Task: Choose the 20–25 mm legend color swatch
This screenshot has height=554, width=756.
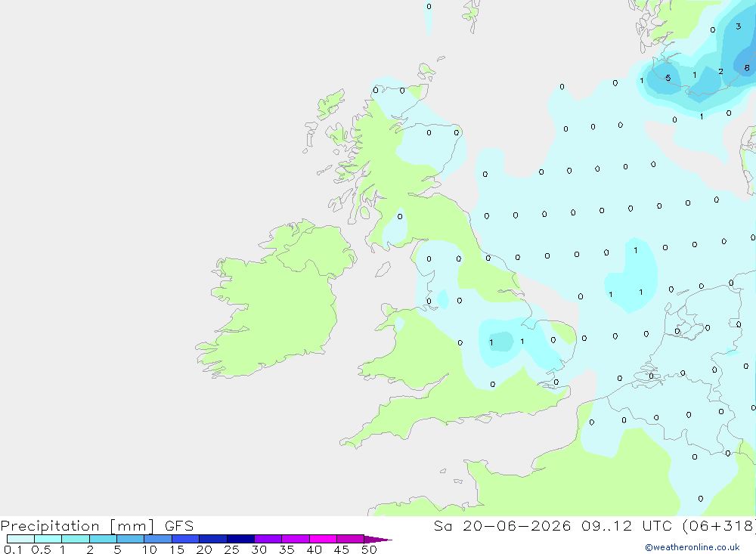Action: 213,539
